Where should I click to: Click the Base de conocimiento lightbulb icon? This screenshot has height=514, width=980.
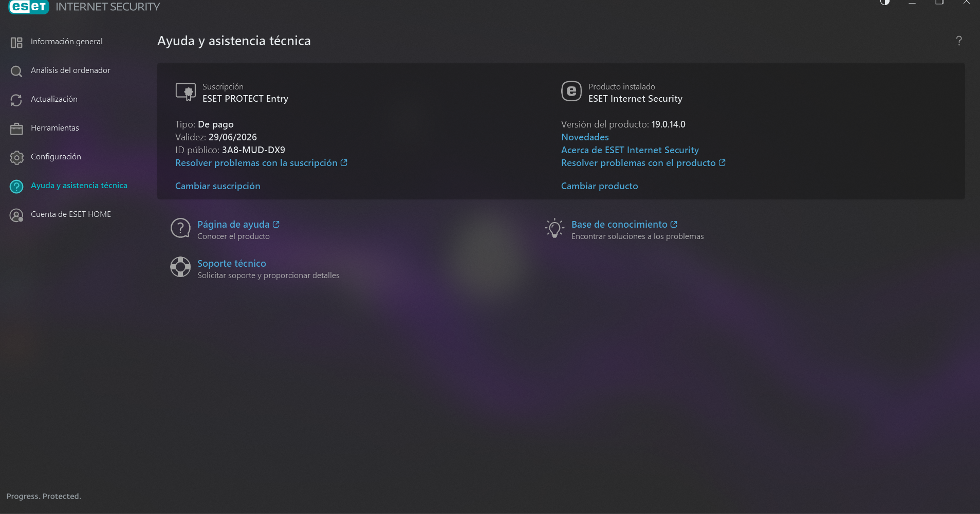(x=554, y=228)
